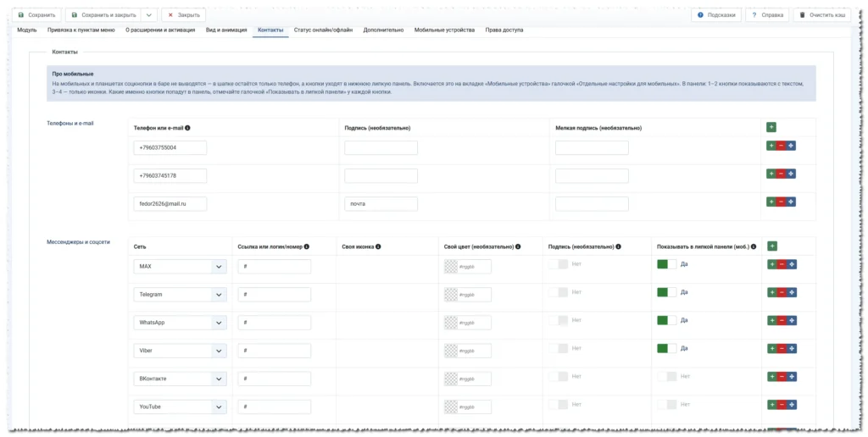868x437 pixels.
Task: Click link field in Telegram row
Action: coord(275,295)
